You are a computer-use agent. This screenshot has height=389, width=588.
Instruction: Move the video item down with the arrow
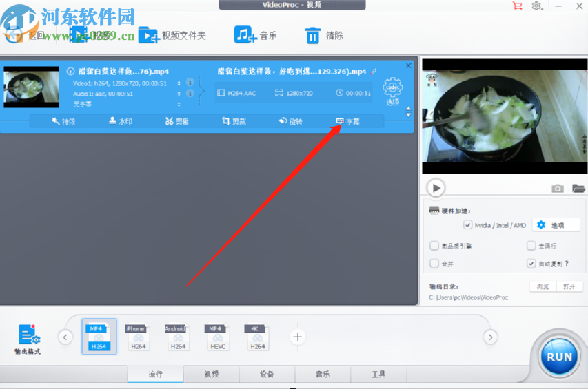408,115
